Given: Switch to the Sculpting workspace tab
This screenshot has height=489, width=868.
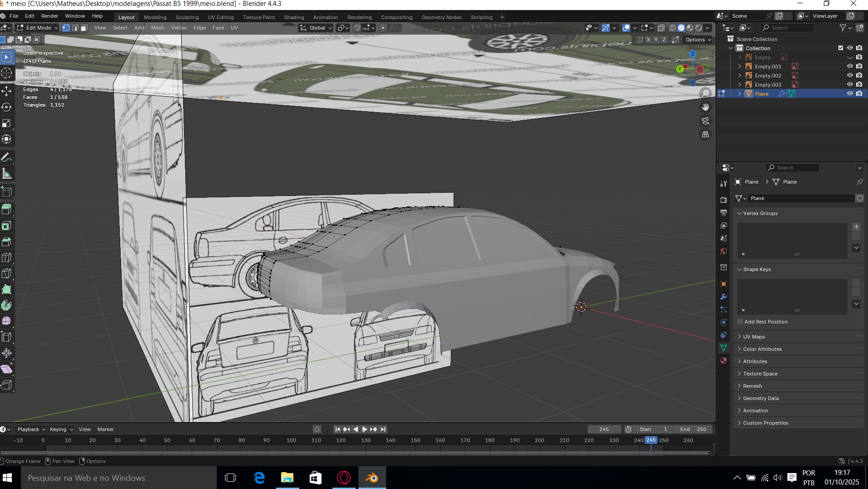Looking at the screenshot, I should (187, 17).
